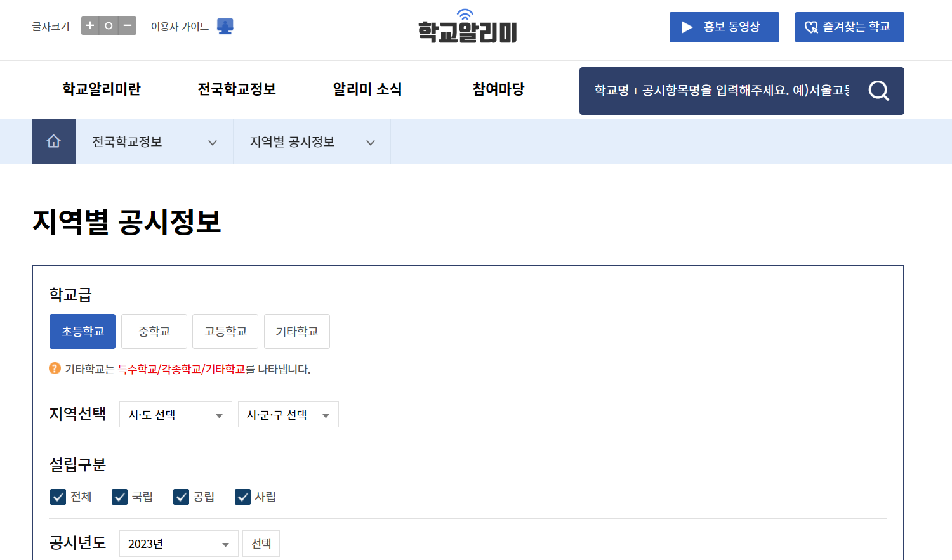952x560 pixels.
Task: Click the play icon on 홍보 동영상
Action: tap(687, 27)
